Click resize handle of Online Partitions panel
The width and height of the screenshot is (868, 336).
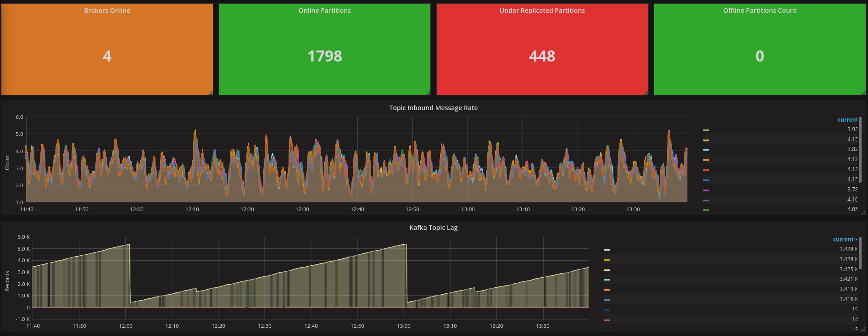pyautogui.click(x=428, y=93)
